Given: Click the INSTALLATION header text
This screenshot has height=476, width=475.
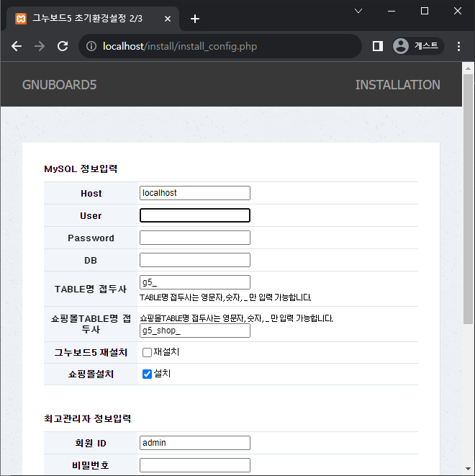Looking at the screenshot, I should click(x=398, y=85).
